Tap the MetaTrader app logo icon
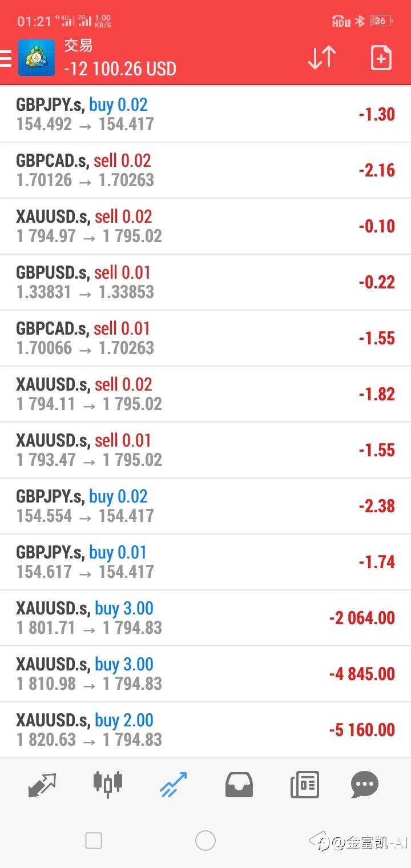 point(37,58)
